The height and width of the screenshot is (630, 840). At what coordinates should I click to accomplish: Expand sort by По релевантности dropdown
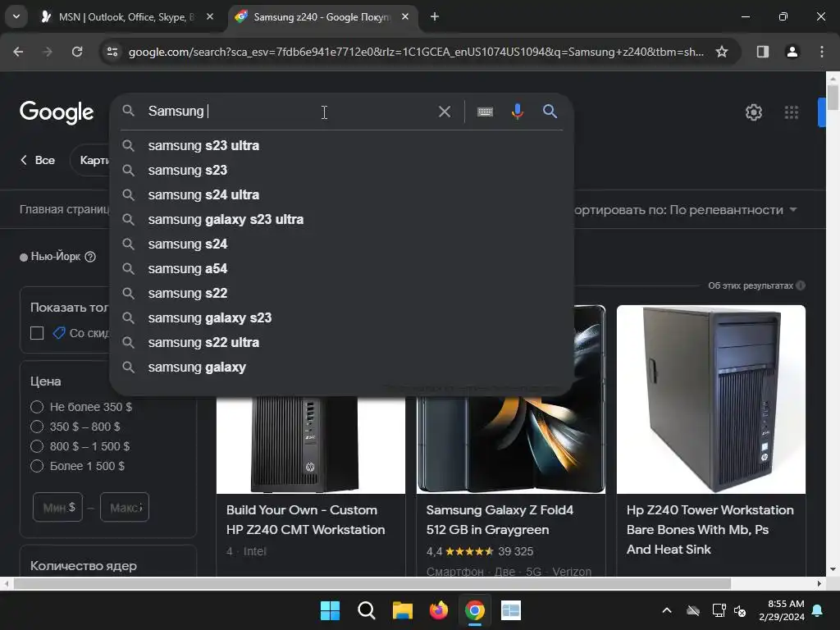[x=686, y=210]
